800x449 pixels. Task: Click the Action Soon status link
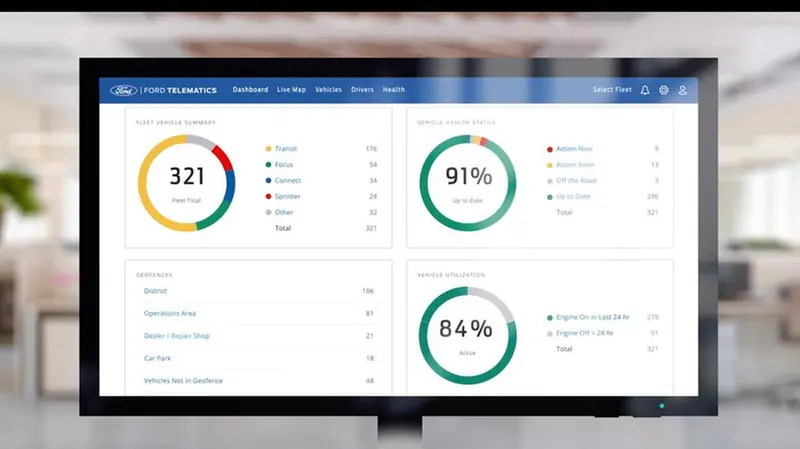[575, 164]
